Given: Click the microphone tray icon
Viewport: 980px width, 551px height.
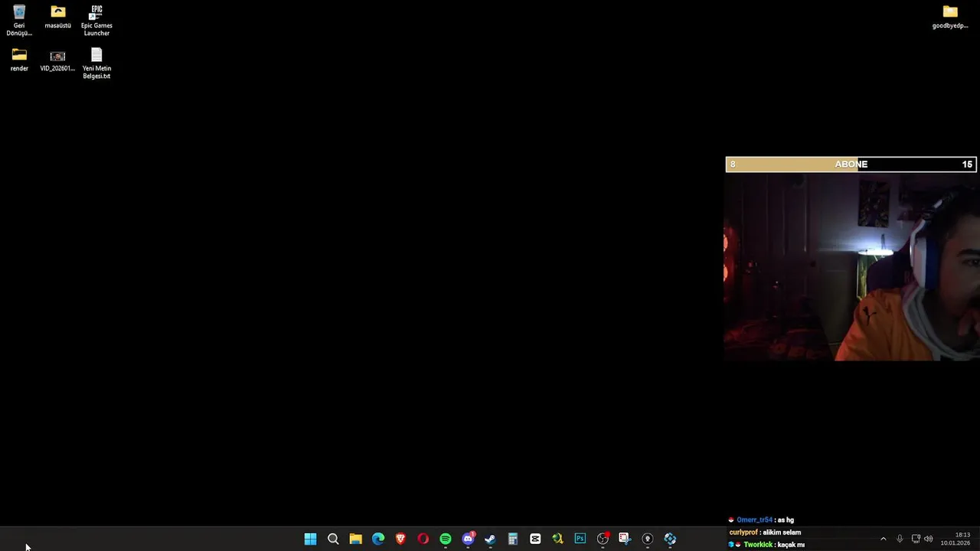Looking at the screenshot, I should 900,539.
